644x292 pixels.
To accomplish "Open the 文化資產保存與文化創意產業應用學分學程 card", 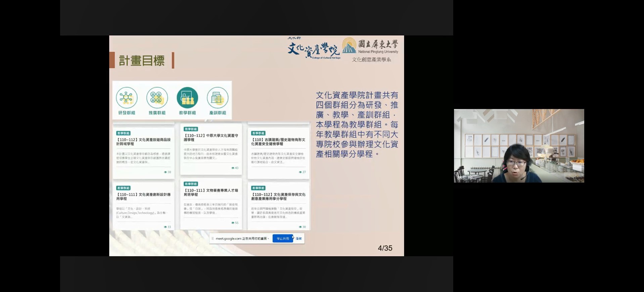I will pos(278,196).
